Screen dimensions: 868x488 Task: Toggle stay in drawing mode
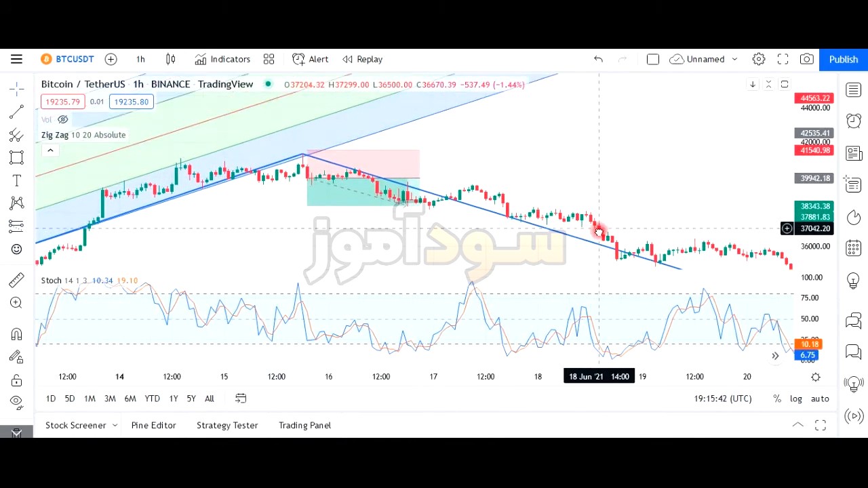point(17,357)
